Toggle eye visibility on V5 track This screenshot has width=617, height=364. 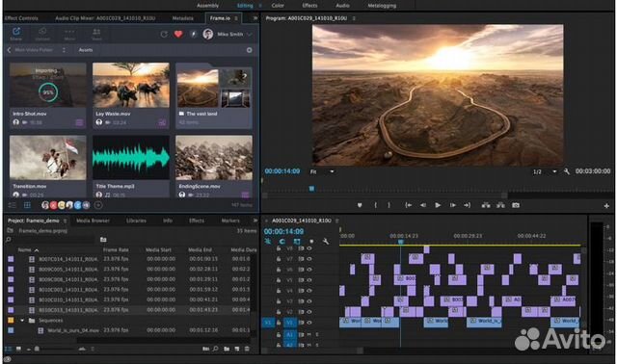309,280
